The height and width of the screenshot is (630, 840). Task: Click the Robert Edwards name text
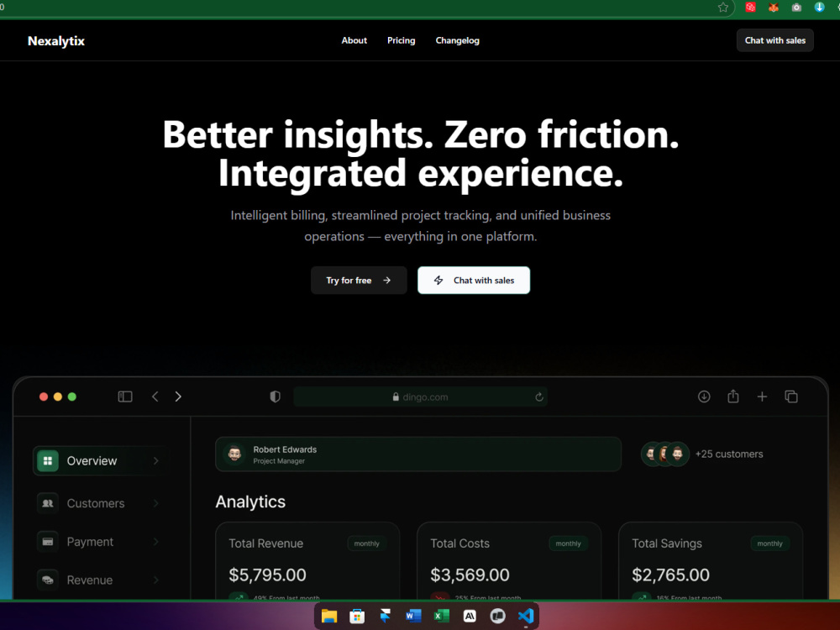point(285,449)
